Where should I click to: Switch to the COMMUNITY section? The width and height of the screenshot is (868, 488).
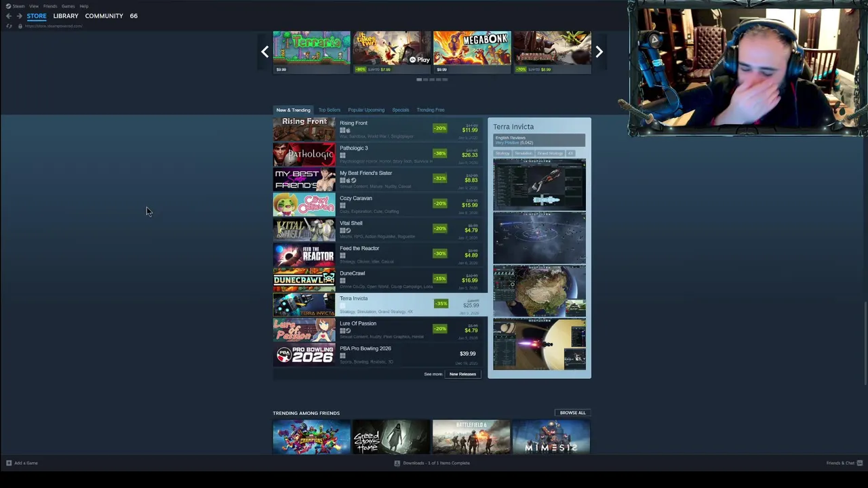(104, 16)
